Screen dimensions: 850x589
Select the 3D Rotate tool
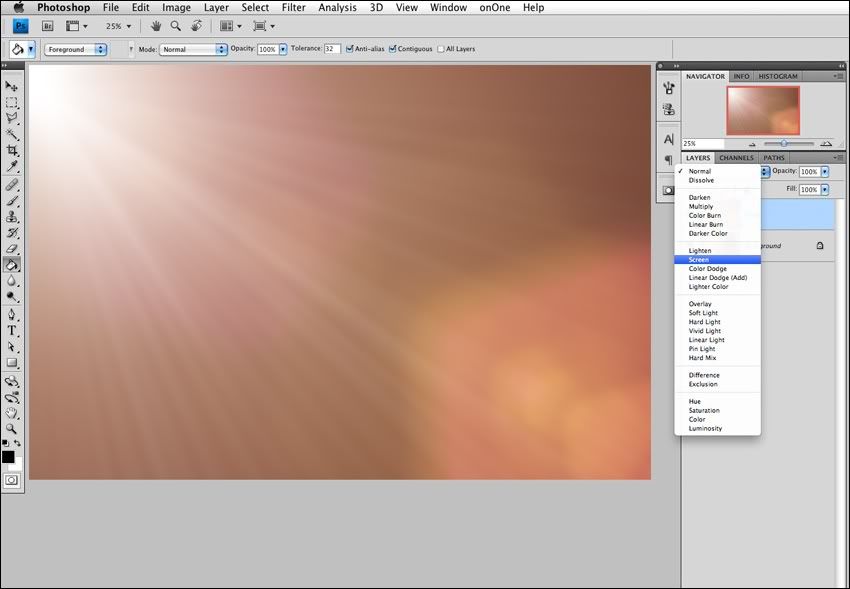coord(11,381)
